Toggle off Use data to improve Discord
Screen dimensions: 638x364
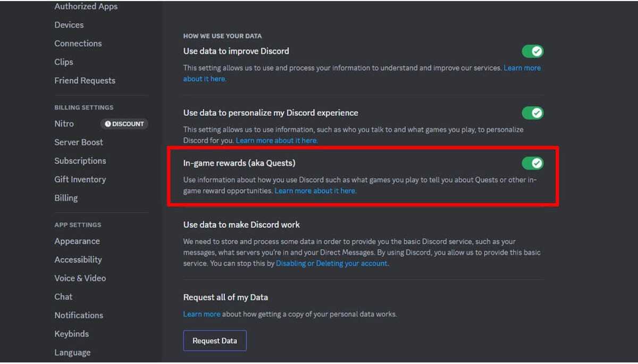click(532, 52)
